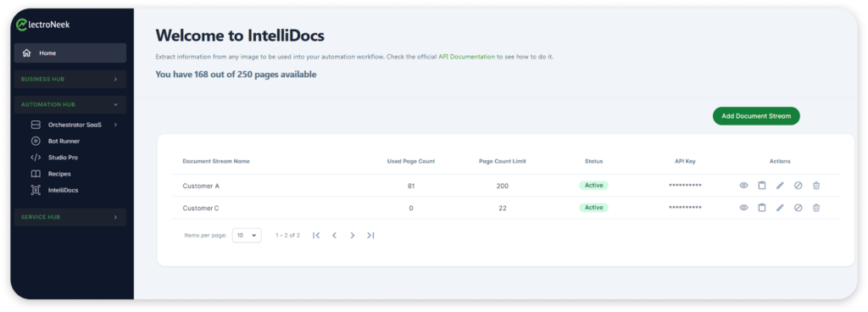Click the ElectroNeek logo
The width and height of the screenshot is (868, 312).
[43, 25]
